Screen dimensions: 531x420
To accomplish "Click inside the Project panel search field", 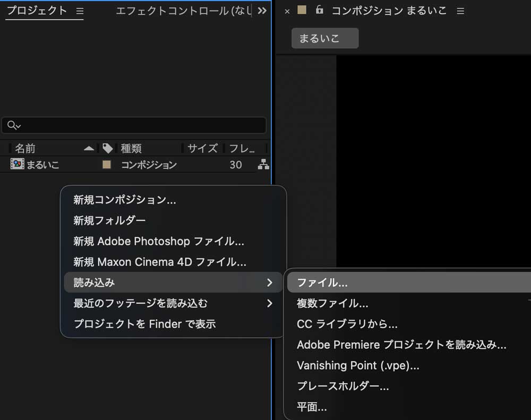I will [x=133, y=125].
